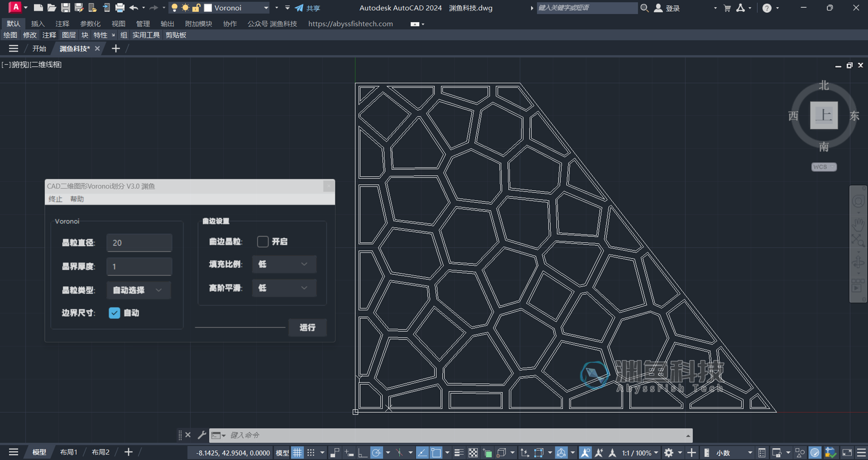Viewport: 868px width, 460px height.
Task: Open the https://abyssfishtech.com ribbon tab
Action: 350,24
